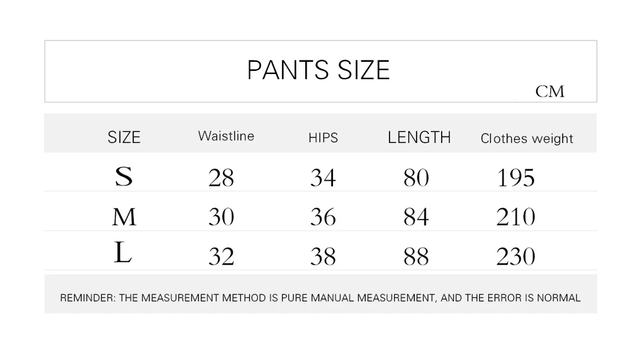
Task: Select the SIZE column header
Action: coord(124,137)
